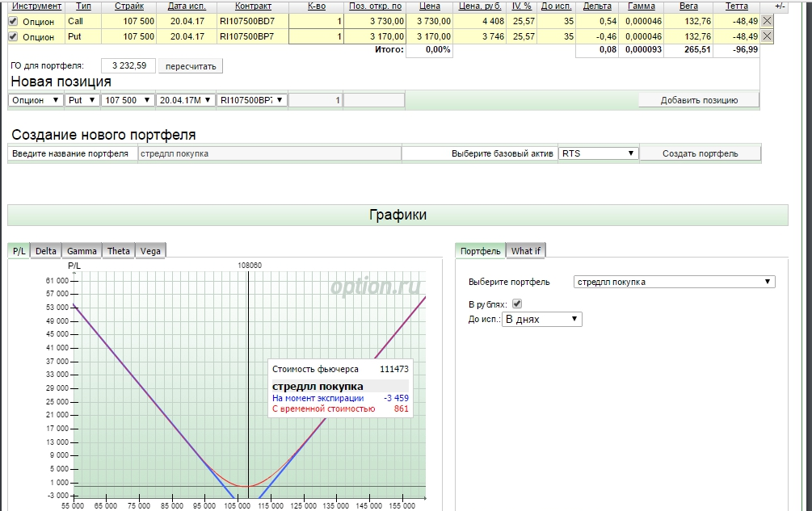The width and height of the screenshot is (812, 511).
Task: Open the instrument type "Опцион" dropdown in new position
Action: (x=36, y=100)
